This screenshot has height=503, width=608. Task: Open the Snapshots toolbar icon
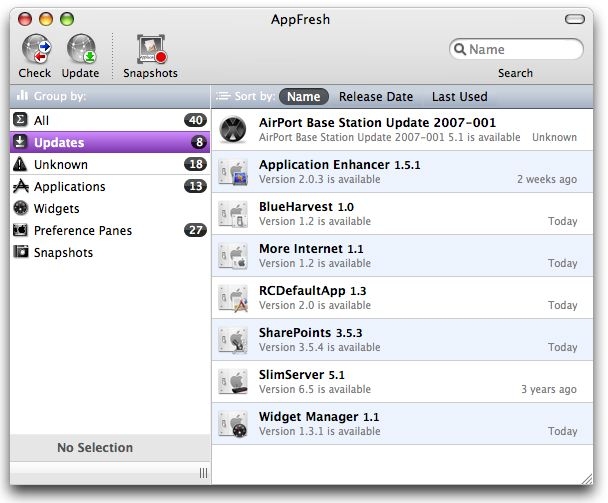[151, 49]
